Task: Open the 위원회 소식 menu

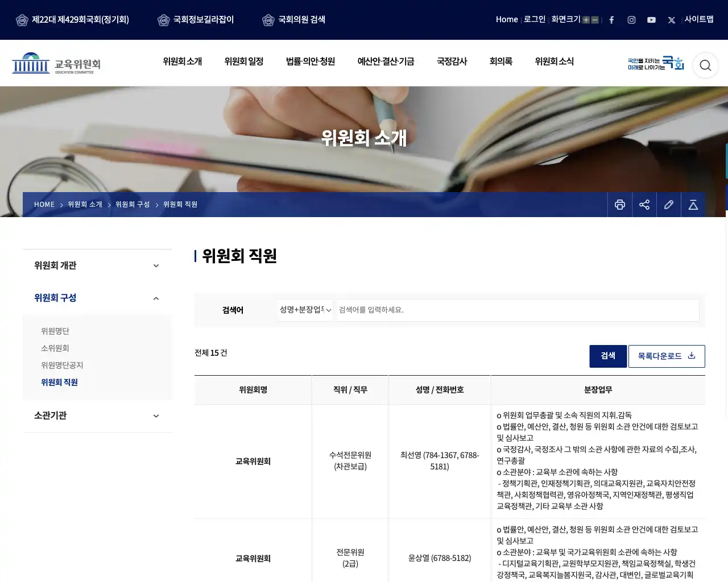Action: pos(555,61)
